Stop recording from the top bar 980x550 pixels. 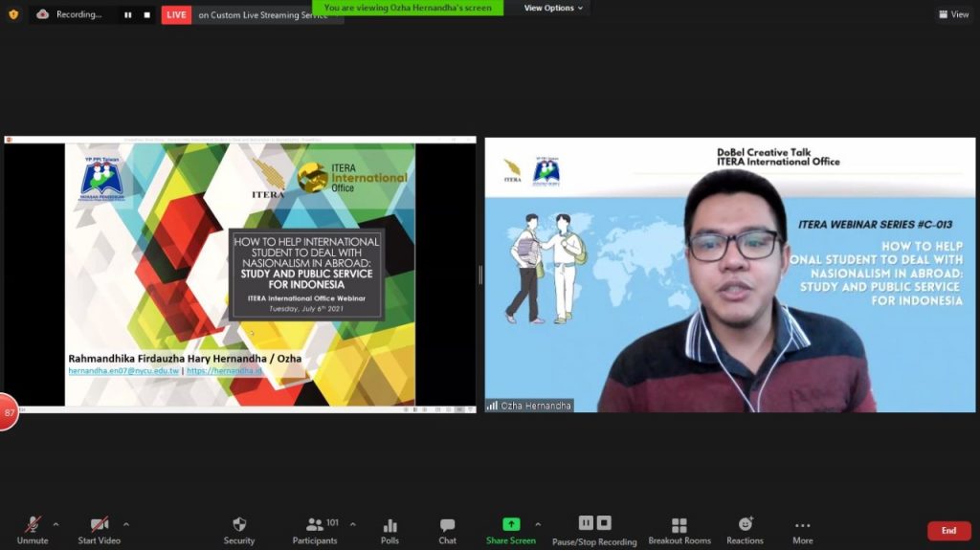146,15
